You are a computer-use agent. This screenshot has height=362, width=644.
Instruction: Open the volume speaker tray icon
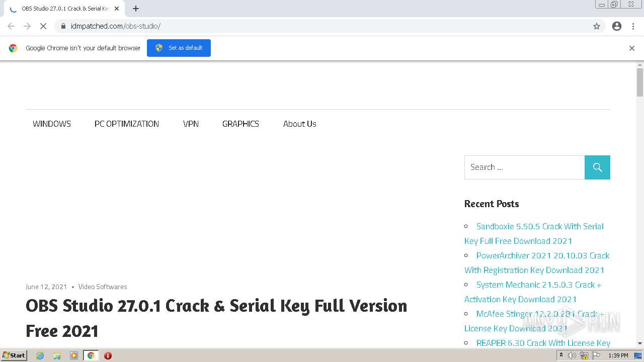pyautogui.click(x=572, y=355)
